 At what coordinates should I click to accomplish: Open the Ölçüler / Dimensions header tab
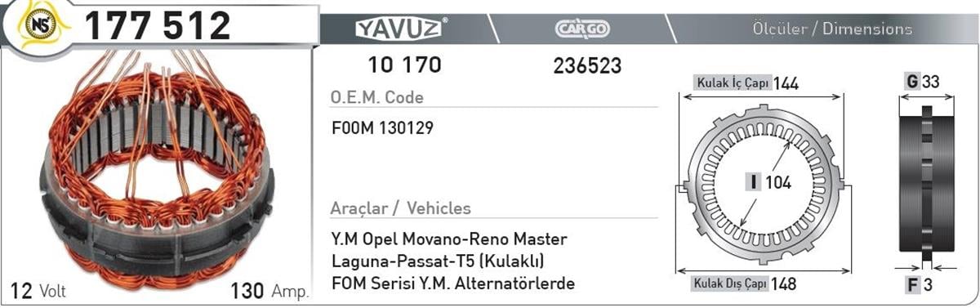click(831, 29)
